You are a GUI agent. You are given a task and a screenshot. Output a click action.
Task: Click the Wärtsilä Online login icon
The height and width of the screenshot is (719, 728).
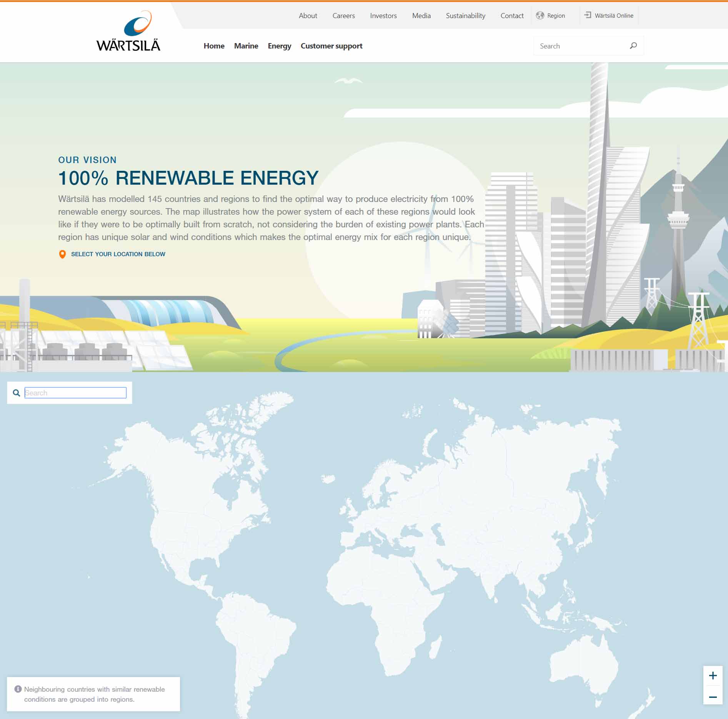(588, 15)
